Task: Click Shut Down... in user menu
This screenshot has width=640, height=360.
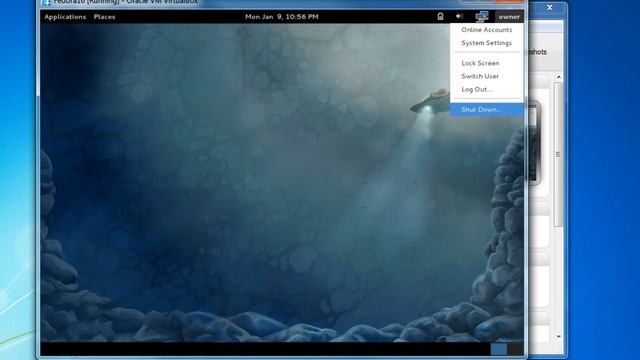Action: 487,109
